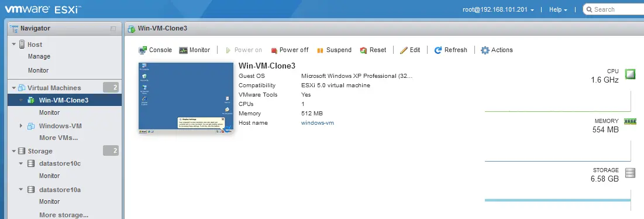Screen dimensions: 644x219
Task: Open More storage... in Navigator
Action: 64,215
